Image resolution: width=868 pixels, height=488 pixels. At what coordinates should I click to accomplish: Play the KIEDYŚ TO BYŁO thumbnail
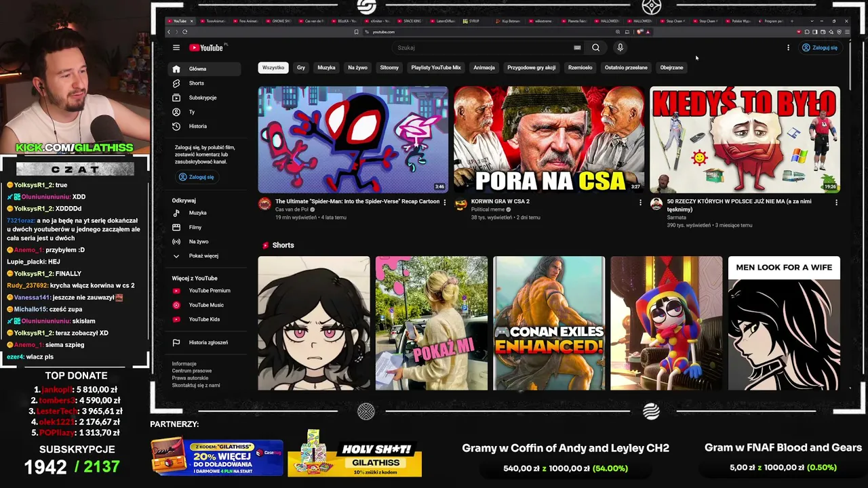pyautogui.click(x=745, y=140)
